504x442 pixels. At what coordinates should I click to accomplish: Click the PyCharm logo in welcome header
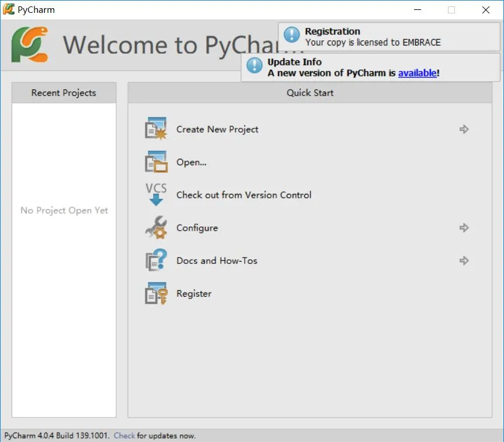pyautogui.click(x=30, y=44)
